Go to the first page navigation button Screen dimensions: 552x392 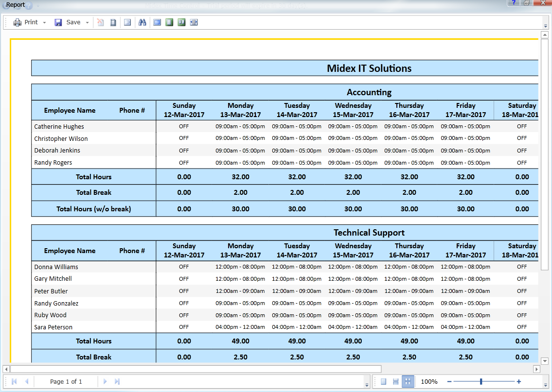click(14, 381)
